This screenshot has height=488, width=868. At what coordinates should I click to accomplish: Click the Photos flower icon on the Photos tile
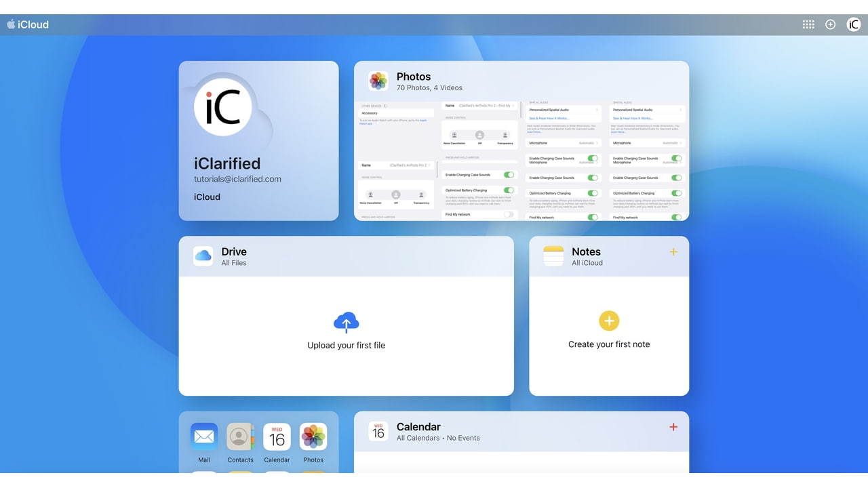(378, 81)
